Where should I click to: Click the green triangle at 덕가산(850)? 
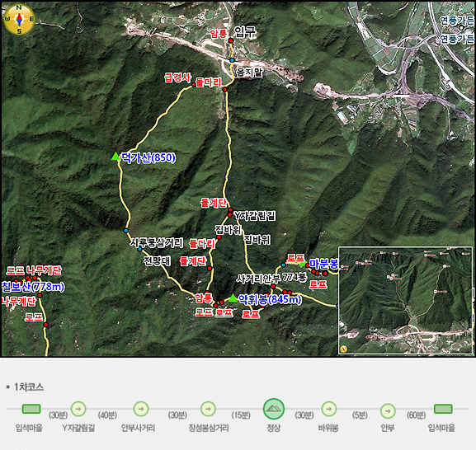115,156
